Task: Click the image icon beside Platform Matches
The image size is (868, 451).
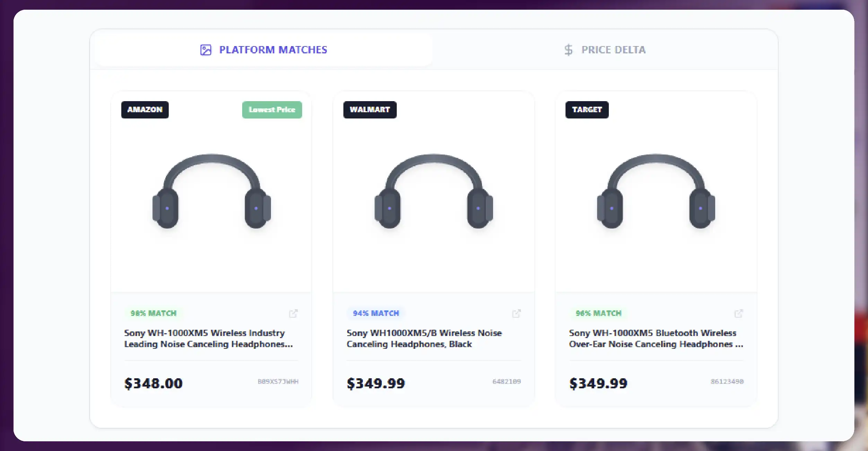Action: pos(206,50)
